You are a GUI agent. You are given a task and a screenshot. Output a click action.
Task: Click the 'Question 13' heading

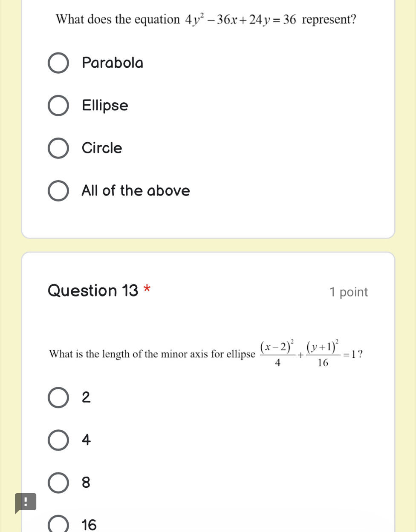[93, 290]
